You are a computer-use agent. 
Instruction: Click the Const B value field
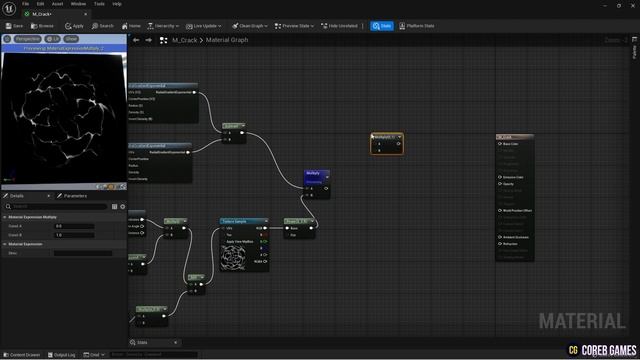74,235
